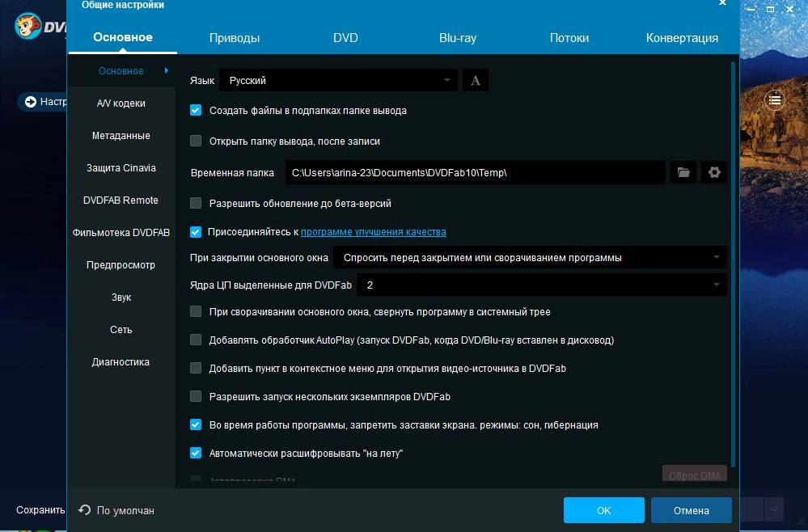Image resolution: width=808 pixels, height=532 pixels.
Task: Browse for temp folder with folder icon
Action: pos(683,172)
